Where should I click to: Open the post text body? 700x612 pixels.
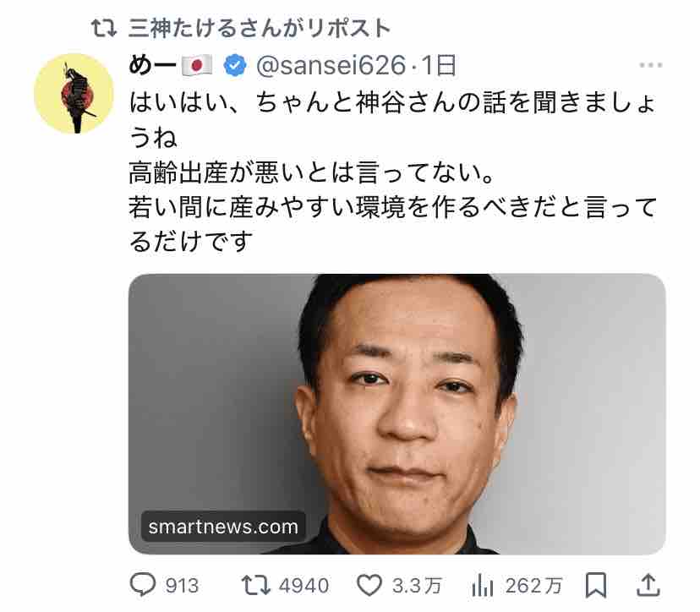click(x=393, y=172)
